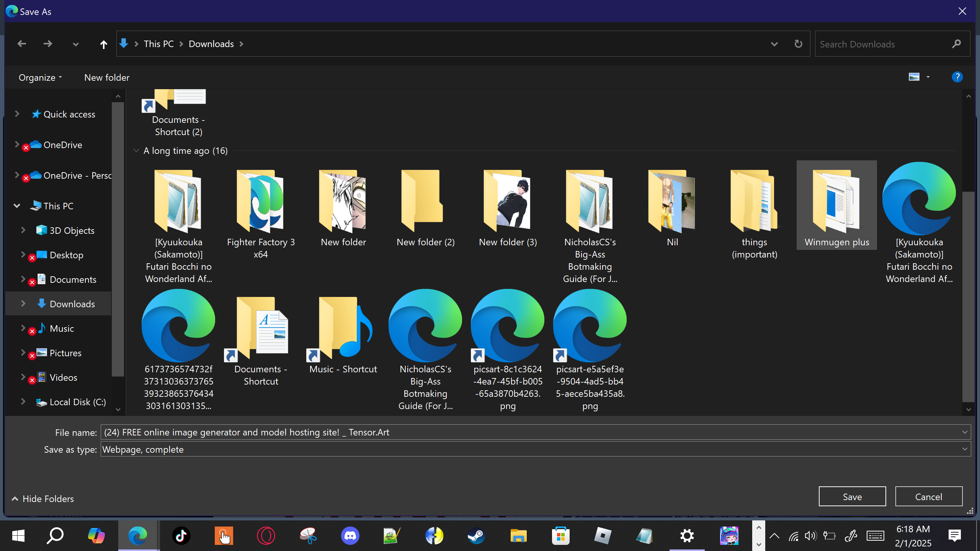Image resolution: width=980 pixels, height=551 pixels.
Task: Expand the Quick access tree node
Action: click(17, 114)
